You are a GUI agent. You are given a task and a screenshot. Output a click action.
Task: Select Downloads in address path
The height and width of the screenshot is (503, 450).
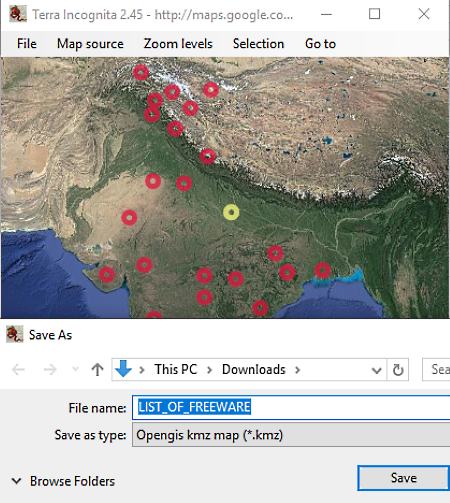(x=254, y=369)
